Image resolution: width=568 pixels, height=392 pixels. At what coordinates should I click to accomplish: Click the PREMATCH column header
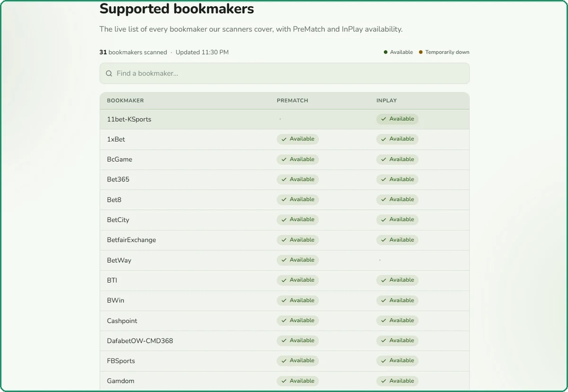pos(293,101)
